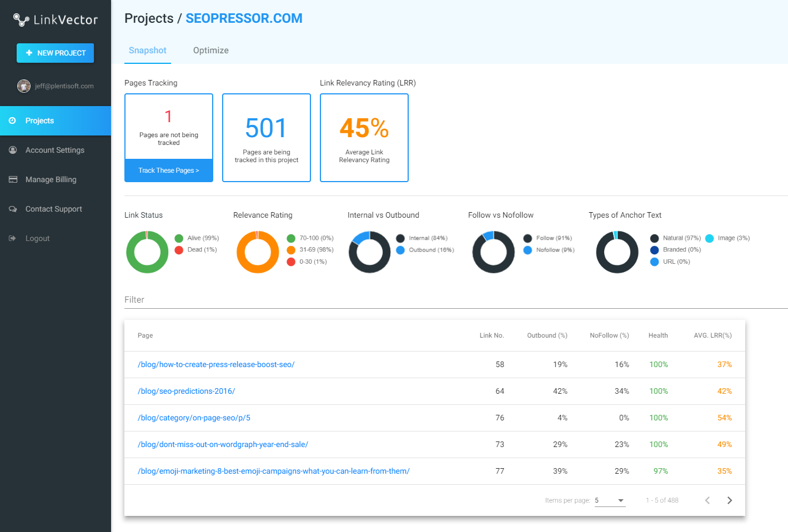Sort by Link No. column header

click(492, 335)
